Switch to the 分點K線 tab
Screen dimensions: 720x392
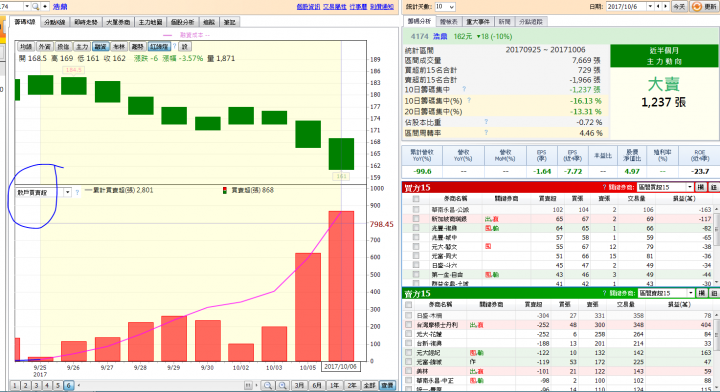click(55, 22)
